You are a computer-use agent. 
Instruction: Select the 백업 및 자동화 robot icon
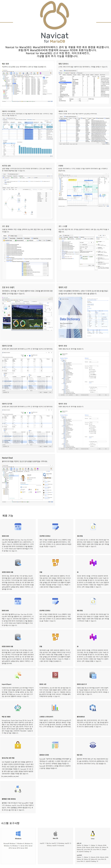[x=18, y=708]
